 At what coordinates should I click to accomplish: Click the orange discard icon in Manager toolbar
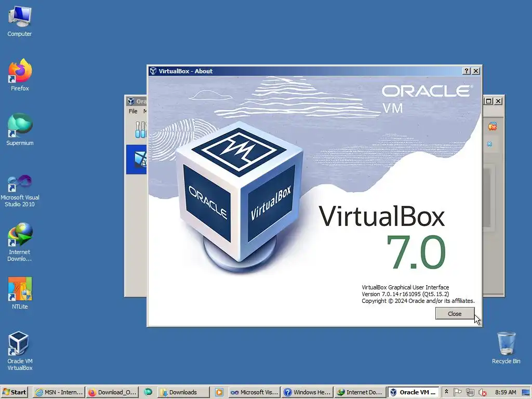click(x=493, y=127)
